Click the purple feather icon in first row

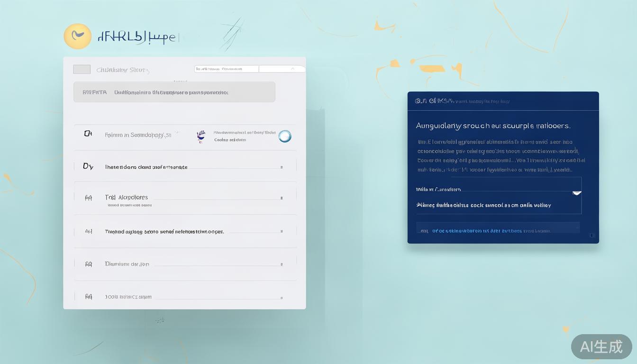click(201, 136)
